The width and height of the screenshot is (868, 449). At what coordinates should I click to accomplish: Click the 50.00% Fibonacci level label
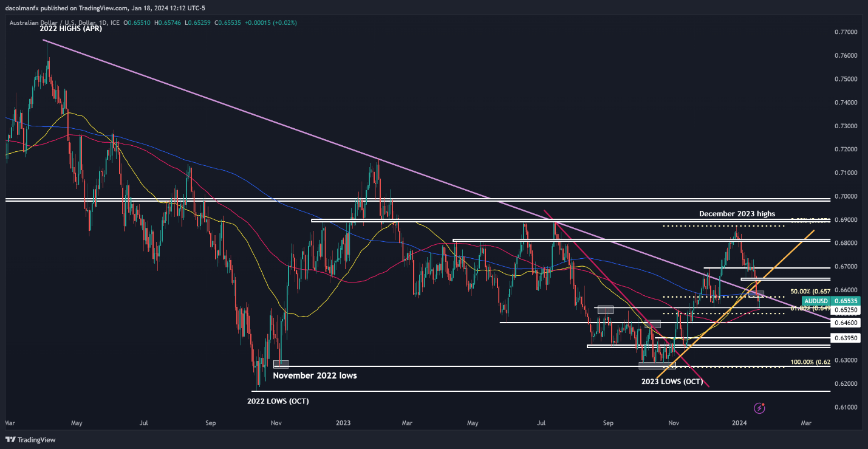pos(809,292)
